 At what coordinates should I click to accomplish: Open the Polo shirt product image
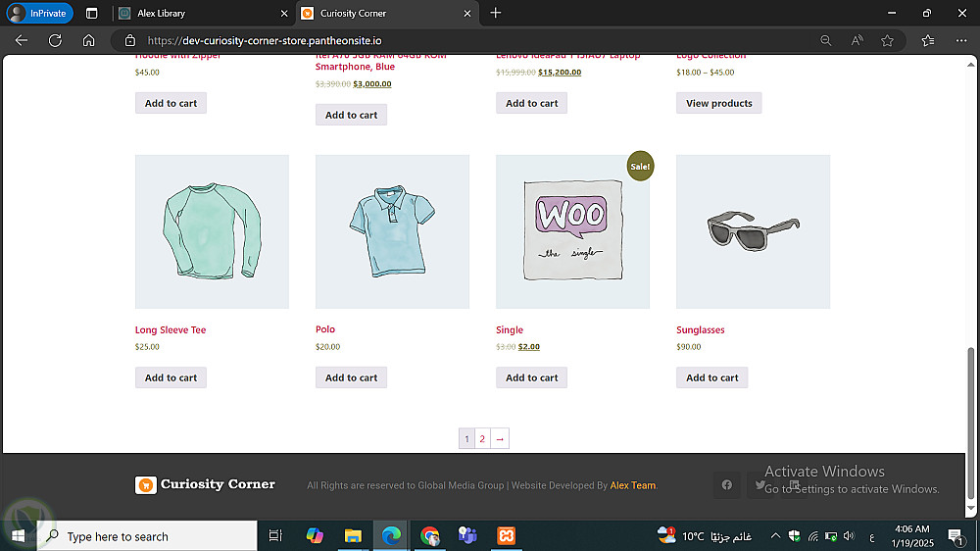393,231
